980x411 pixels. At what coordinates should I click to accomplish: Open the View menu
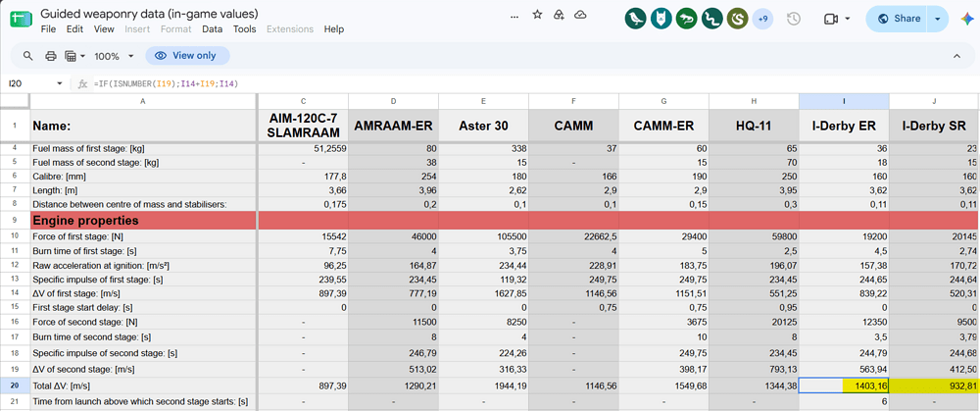click(x=104, y=28)
